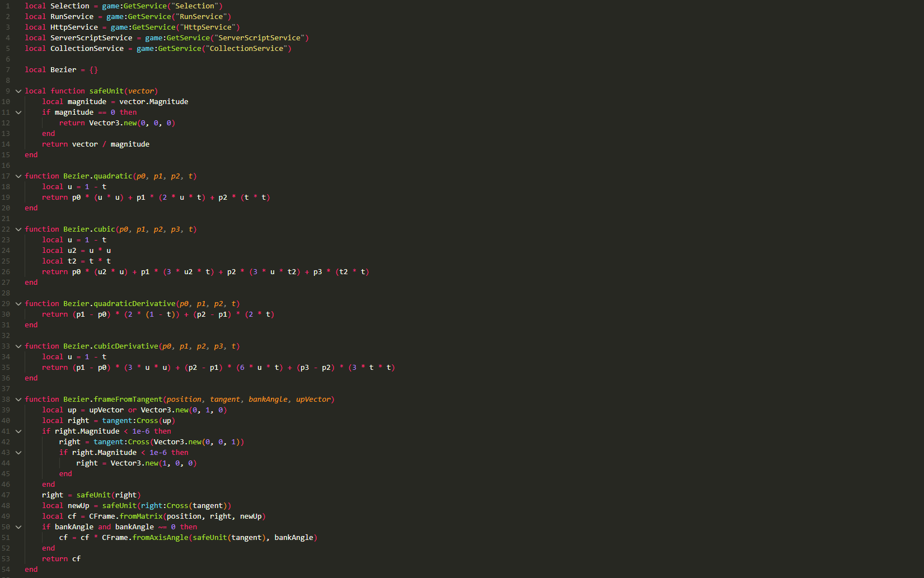Collapse the safeUnit function fold arrow
924x578 pixels.
point(18,91)
